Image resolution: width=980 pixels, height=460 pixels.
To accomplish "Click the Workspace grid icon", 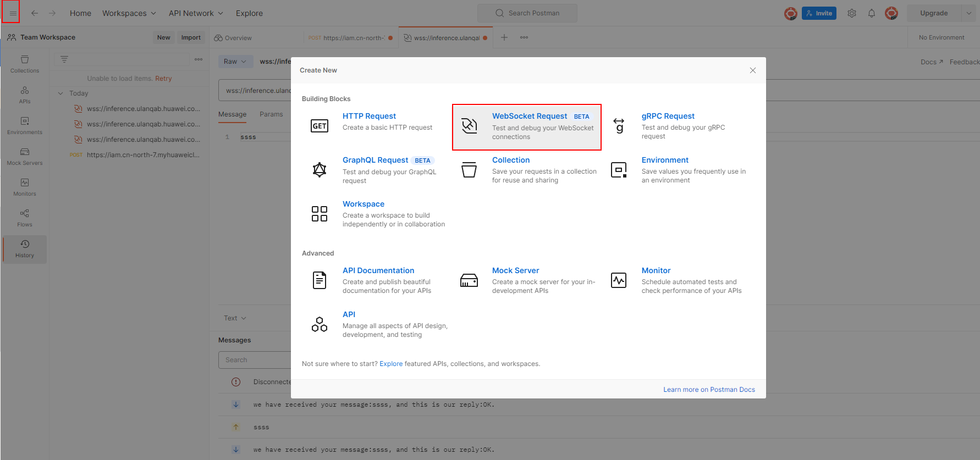I will [x=320, y=214].
